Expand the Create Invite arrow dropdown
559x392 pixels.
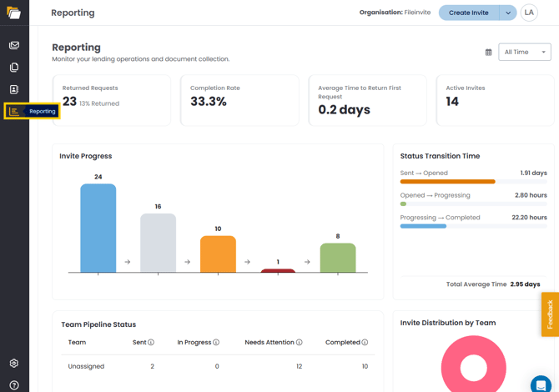click(x=508, y=13)
